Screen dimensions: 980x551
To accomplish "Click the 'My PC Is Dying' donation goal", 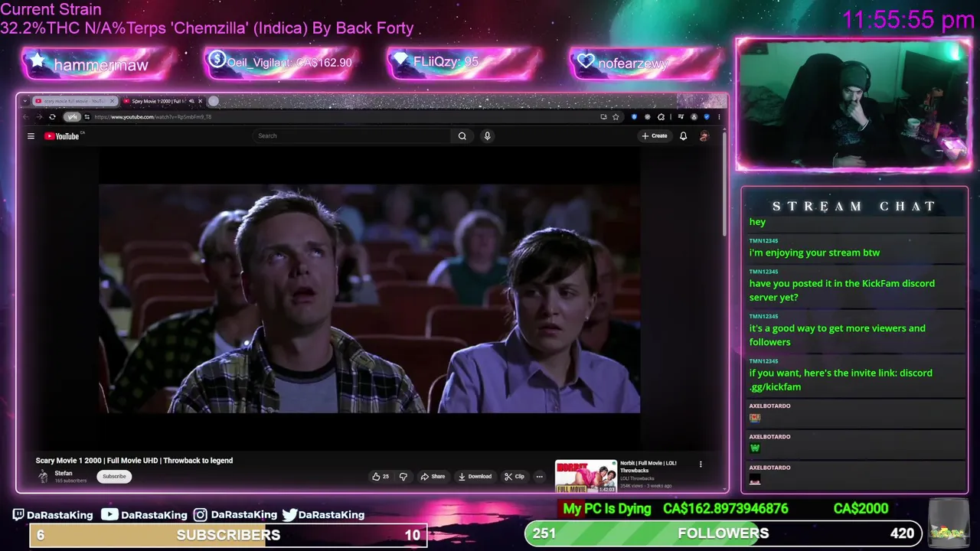I will tap(606, 508).
